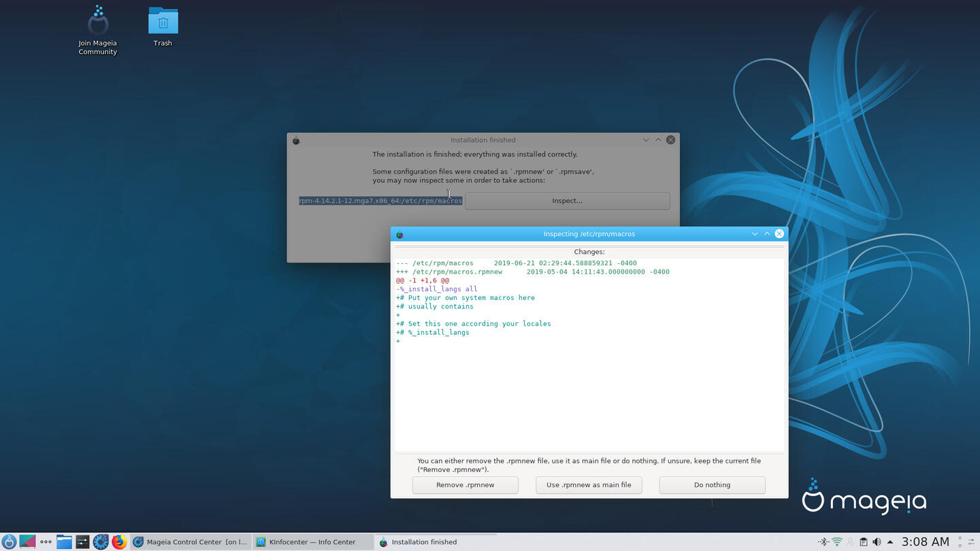Viewport: 980px width, 551px height.
Task: Open panel configuration icon at far right
Action: coord(972,542)
